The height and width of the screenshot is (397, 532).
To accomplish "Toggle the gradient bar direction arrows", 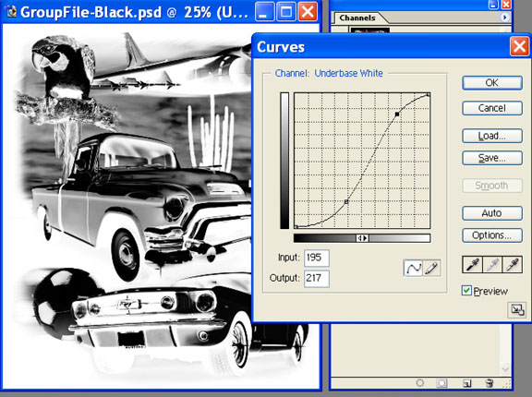I will (362, 238).
